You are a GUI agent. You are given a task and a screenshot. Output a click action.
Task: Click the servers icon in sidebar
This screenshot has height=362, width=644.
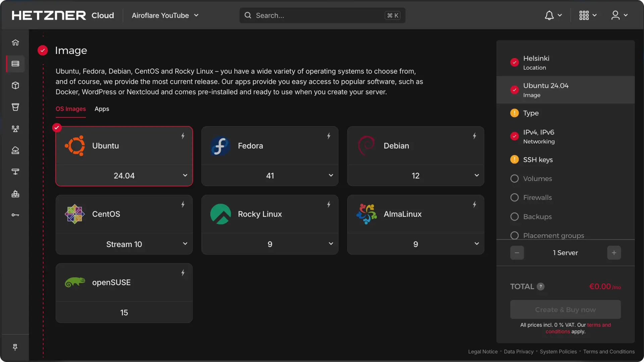click(x=15, y=64)
